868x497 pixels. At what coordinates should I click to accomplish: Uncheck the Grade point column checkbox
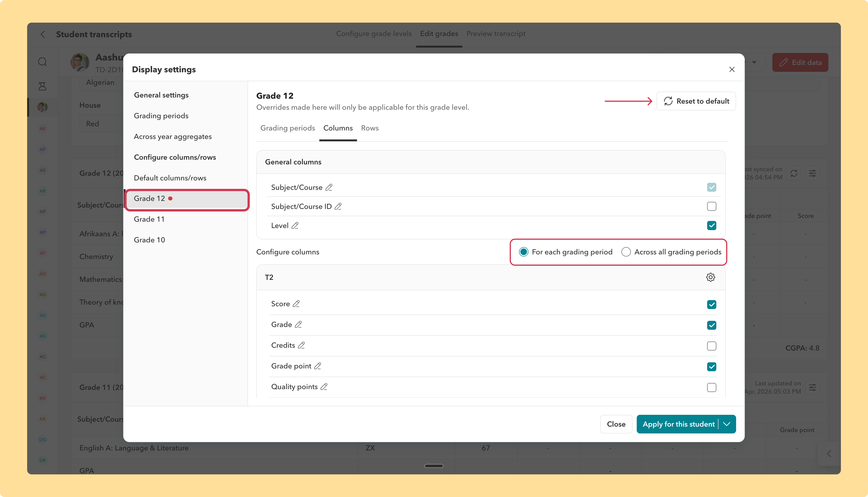pyautogui.click(x=712, y=367)
